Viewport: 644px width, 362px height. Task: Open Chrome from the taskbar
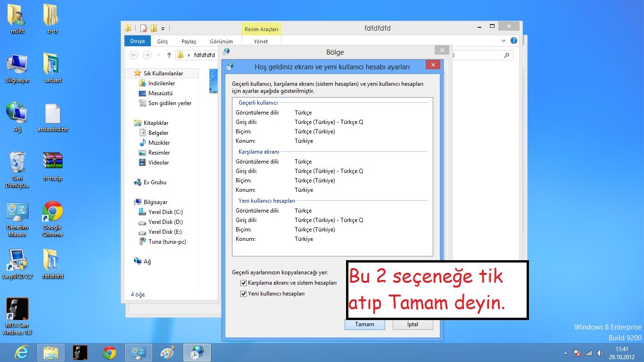tap(109, 353)
